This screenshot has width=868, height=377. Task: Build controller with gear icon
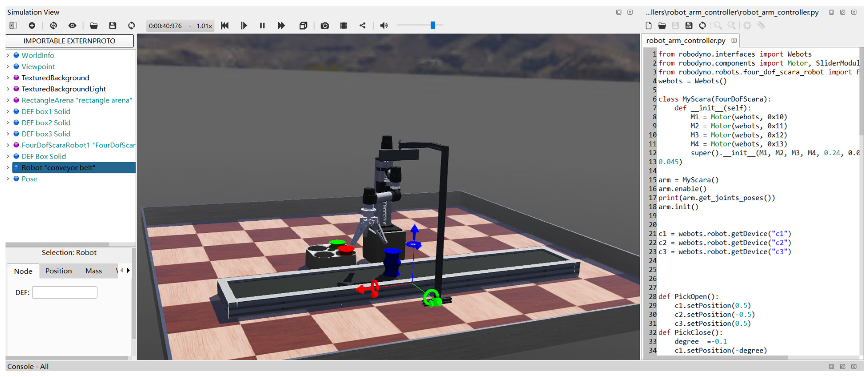pyautogui.click(x=747, y=26)
